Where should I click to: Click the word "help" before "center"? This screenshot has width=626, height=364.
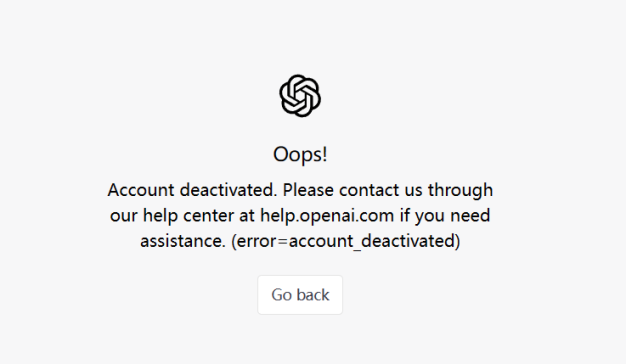[160, 216]
